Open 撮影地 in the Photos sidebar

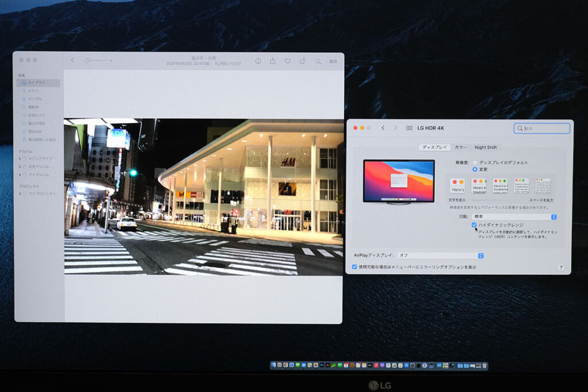38,107
